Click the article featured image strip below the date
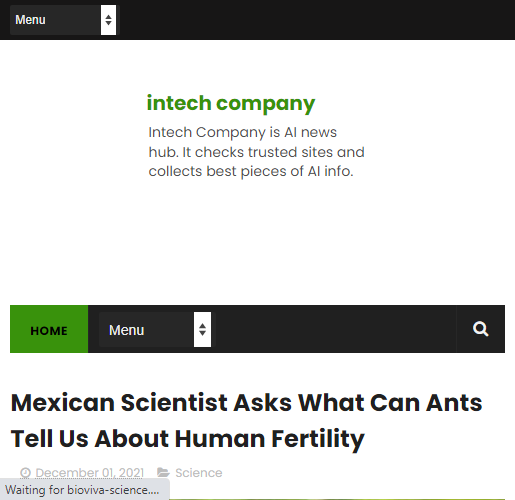This screenshot has width=515, height=500. 337,499
